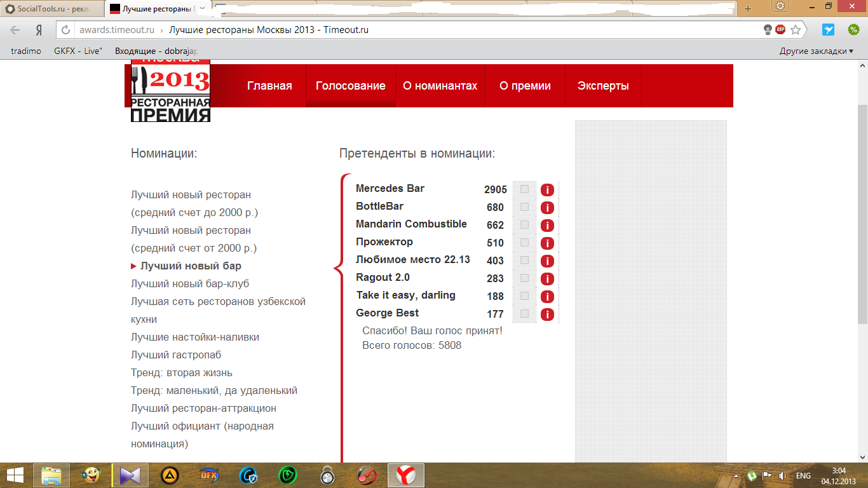
Task: Open info icon next to BottleBar
Action: 547,208
